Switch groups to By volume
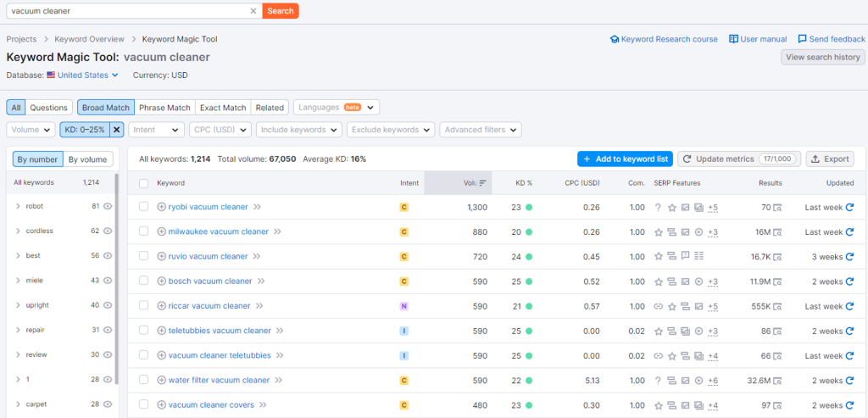868x418 pixels. click(88, 159)
